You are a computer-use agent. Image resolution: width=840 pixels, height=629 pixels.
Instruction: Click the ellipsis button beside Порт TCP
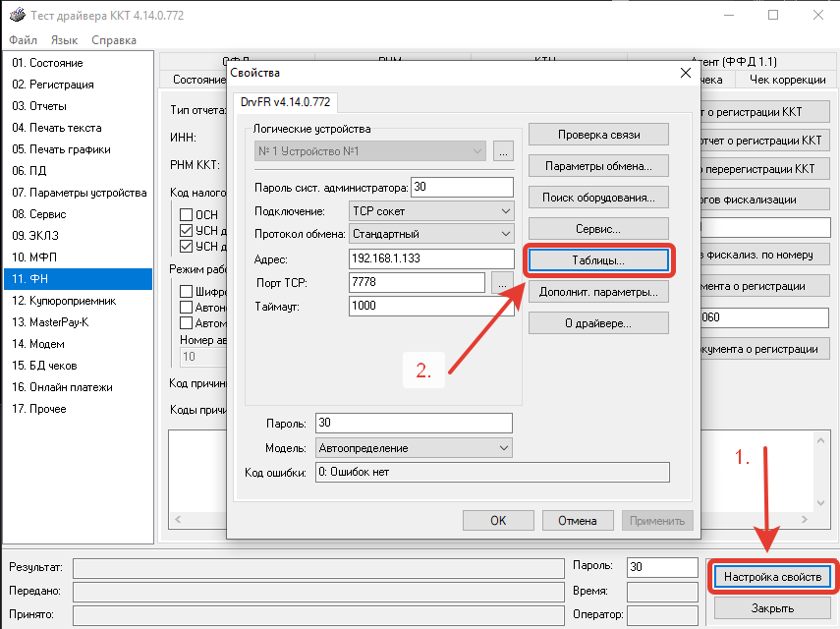(x=502, y=283)
